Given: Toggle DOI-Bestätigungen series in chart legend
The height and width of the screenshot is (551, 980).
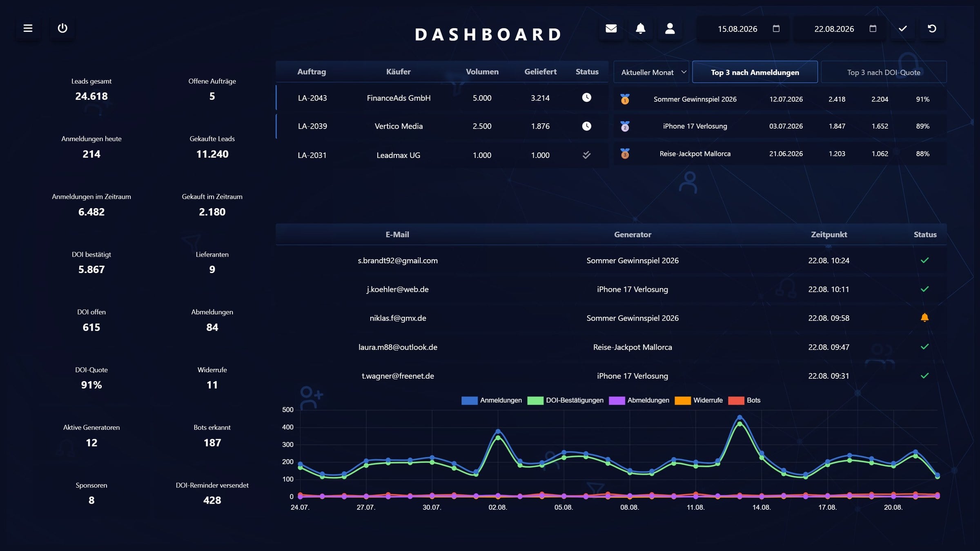Looking at the screenshot, I should pos(566,400).
